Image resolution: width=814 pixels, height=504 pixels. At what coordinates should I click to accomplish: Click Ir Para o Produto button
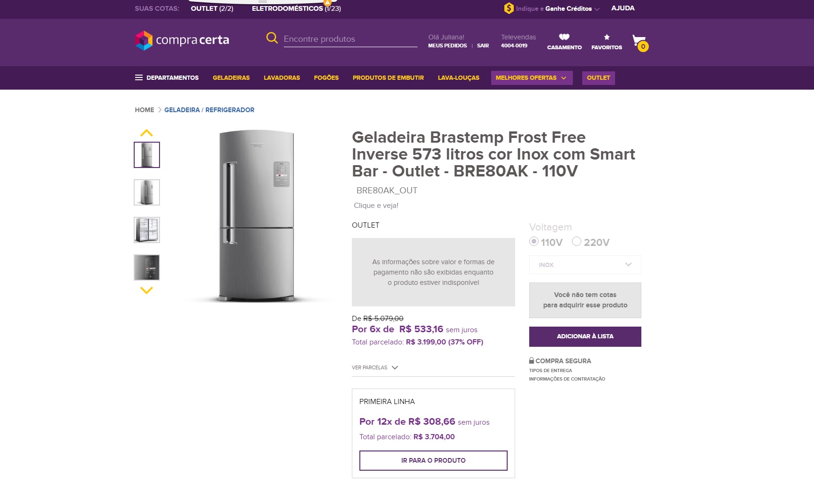[x=433, y=460]
